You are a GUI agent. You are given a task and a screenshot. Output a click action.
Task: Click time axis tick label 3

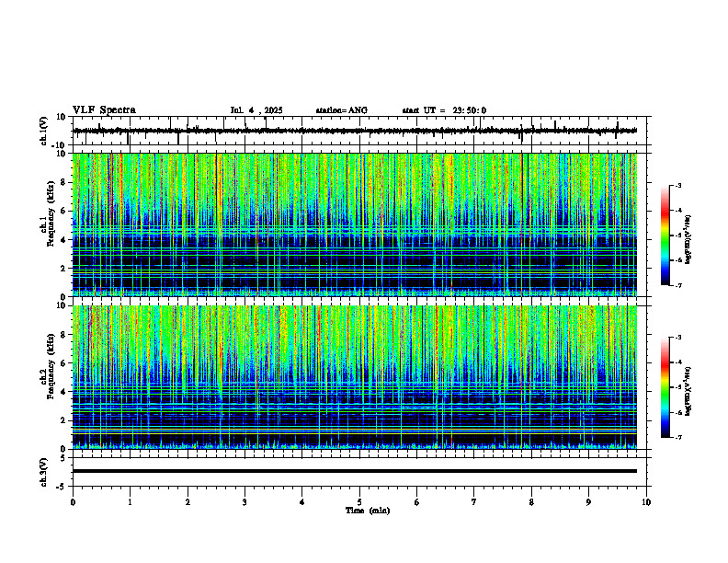tap(245, 502)
